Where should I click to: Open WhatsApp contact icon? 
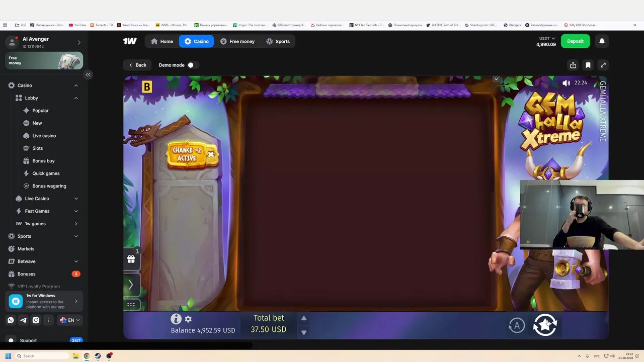(x=11, y=320)
